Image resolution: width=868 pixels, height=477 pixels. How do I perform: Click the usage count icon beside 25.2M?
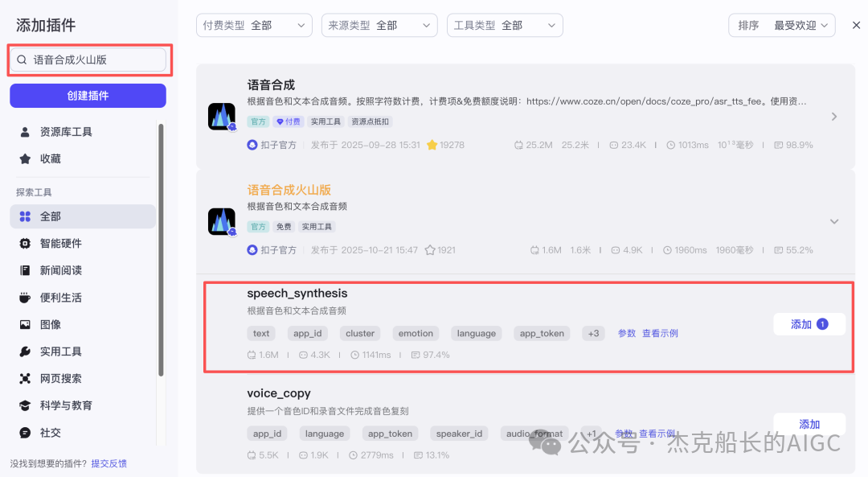coord(518,145)
